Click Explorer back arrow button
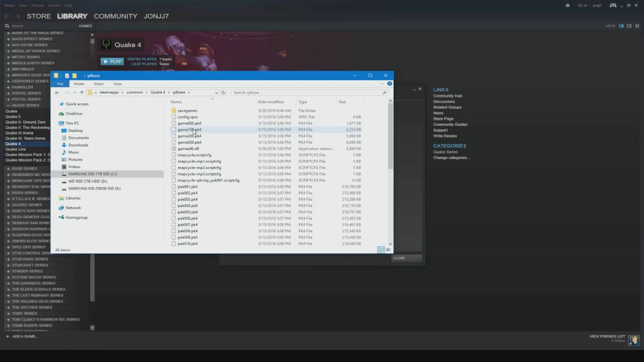 57,93
